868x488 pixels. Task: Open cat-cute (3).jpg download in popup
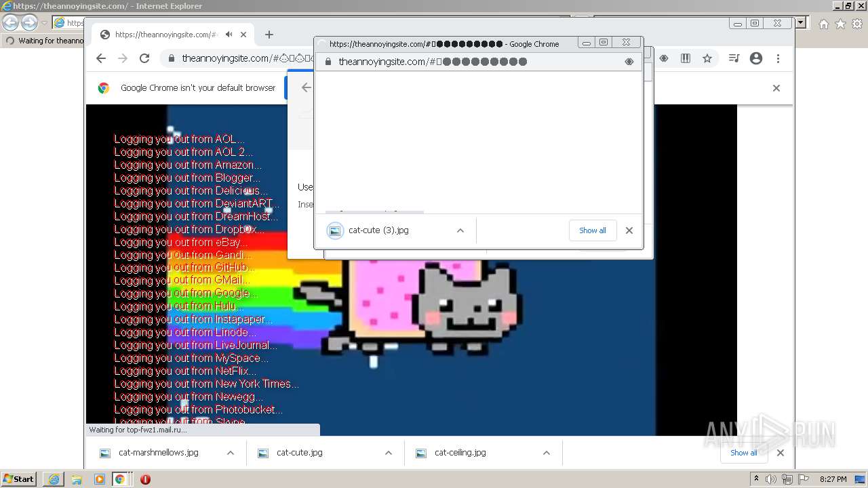pos(378,230)
